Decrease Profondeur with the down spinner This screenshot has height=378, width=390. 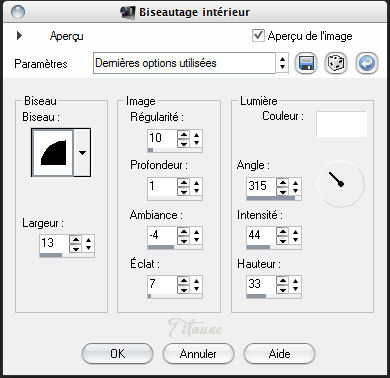183,191
